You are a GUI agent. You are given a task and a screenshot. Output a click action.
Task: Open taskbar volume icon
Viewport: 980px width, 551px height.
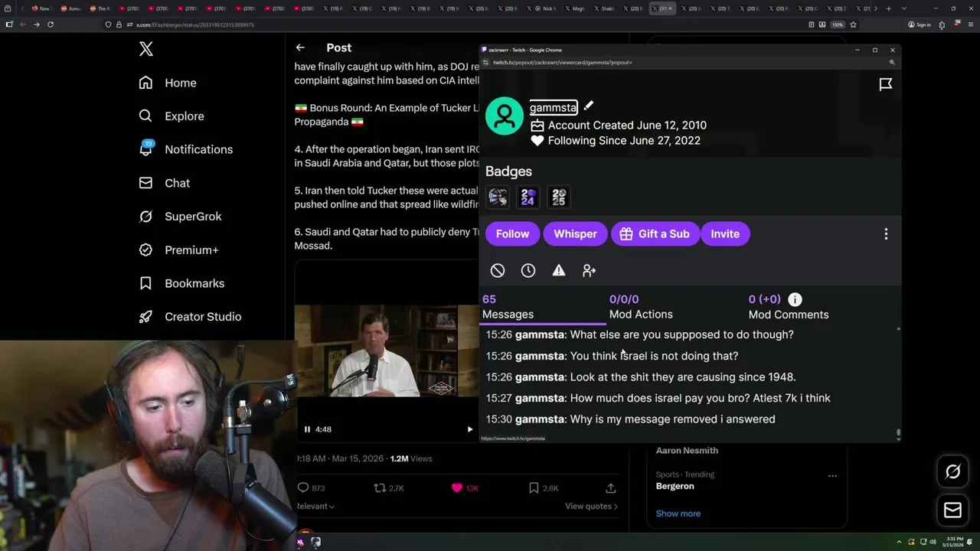click(933, 542)
